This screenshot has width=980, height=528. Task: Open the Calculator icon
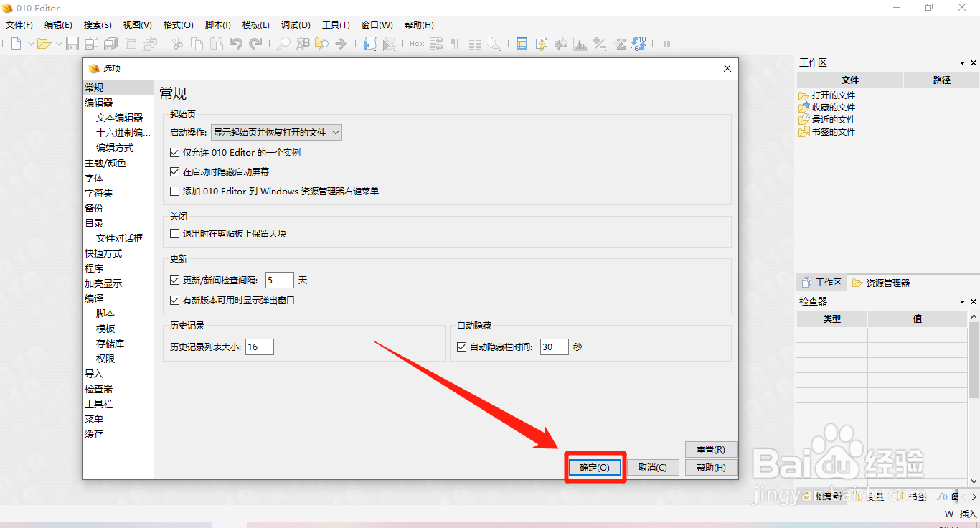[x=522, y=44]
